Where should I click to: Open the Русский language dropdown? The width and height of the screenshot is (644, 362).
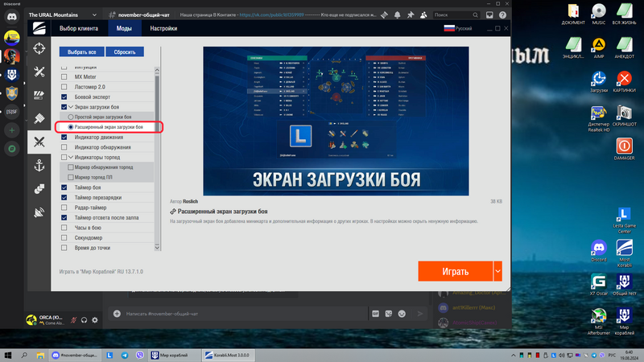[x=458, y=28]
